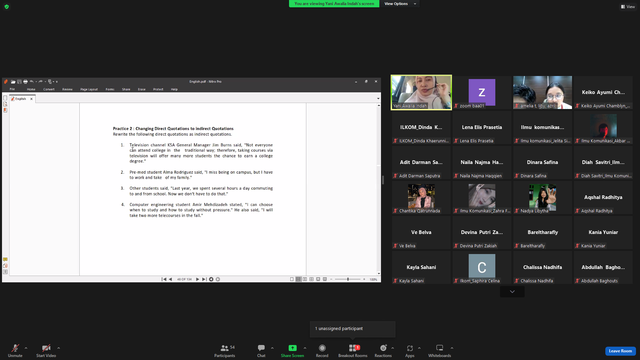This screenshot has width=640, height=360.
Task: Click the next view round icon
Action: [x=218, y=279]
